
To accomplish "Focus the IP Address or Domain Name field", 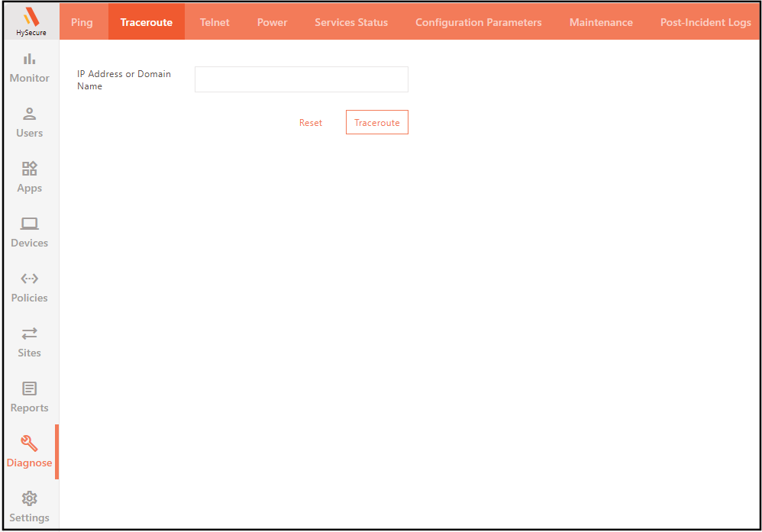I will 302,79.
